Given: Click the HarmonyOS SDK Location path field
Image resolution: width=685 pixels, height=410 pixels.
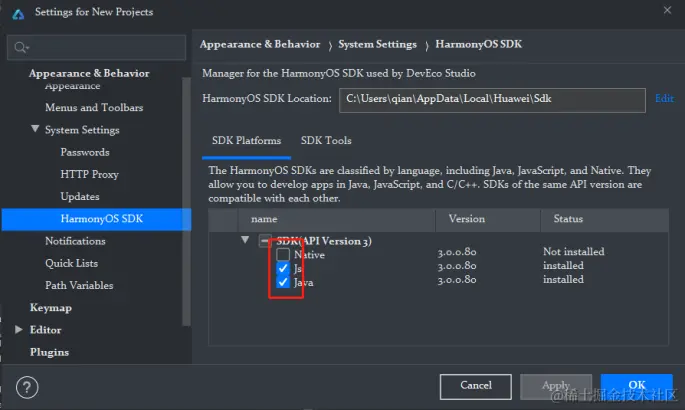Looking at the screenshot, I should click(x=492, y=100).
